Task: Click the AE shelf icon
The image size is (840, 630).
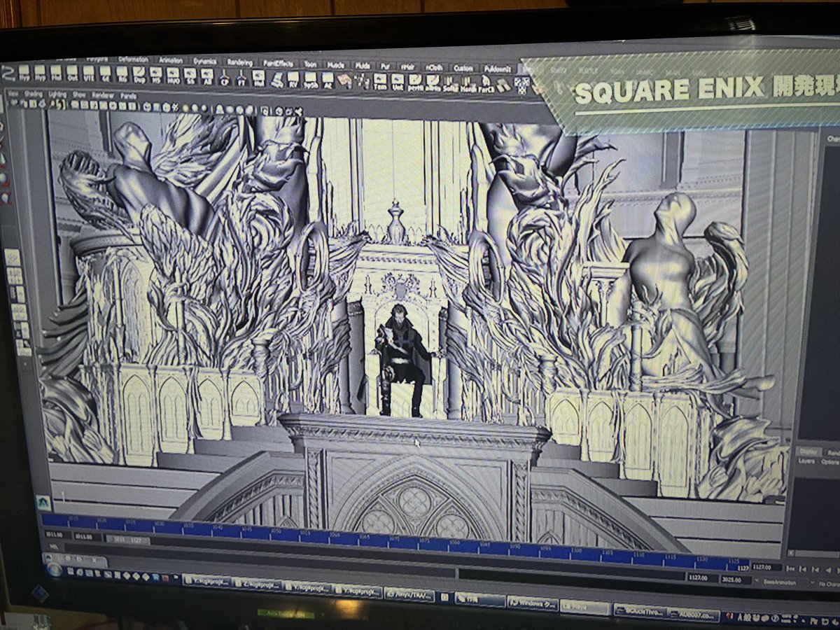Action: (x=328, y=79)
